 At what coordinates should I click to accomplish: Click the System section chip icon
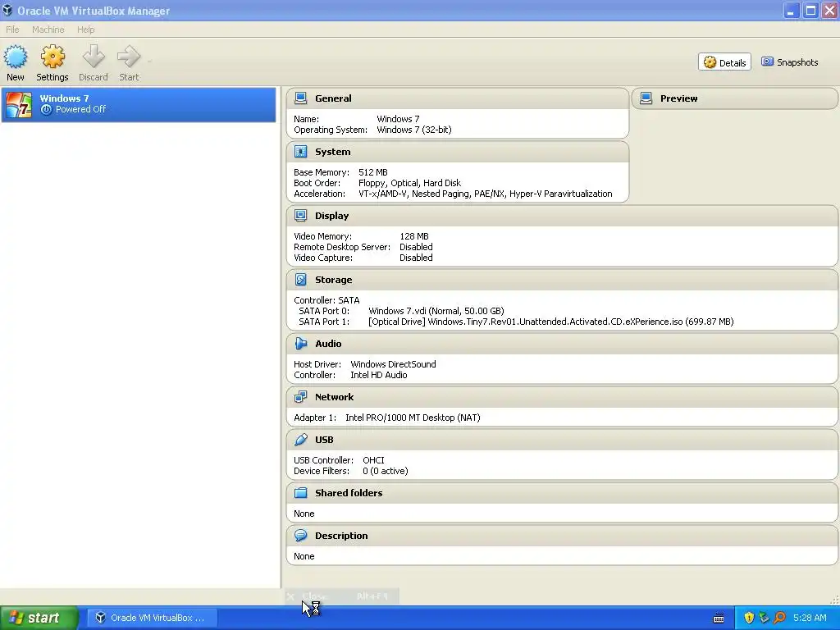click(300, 152)
